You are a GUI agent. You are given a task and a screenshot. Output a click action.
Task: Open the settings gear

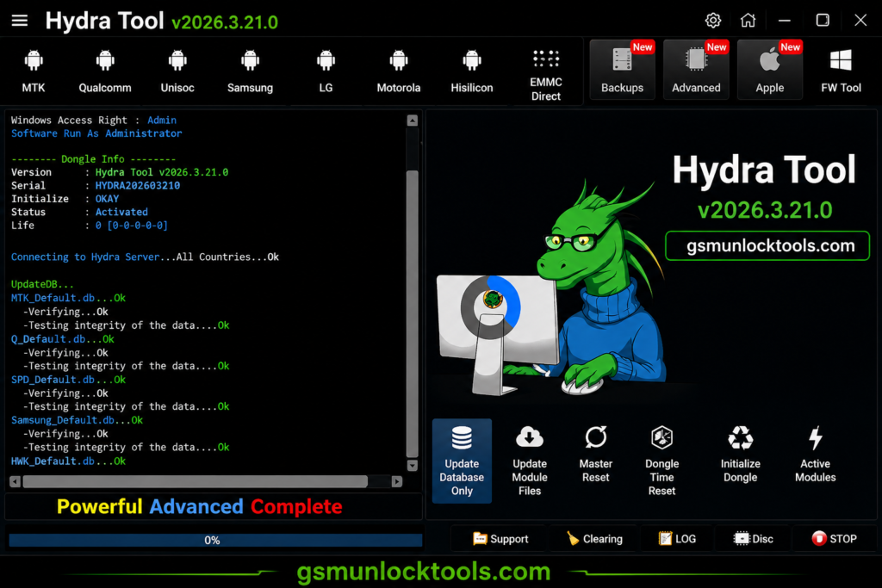[712, 21]
